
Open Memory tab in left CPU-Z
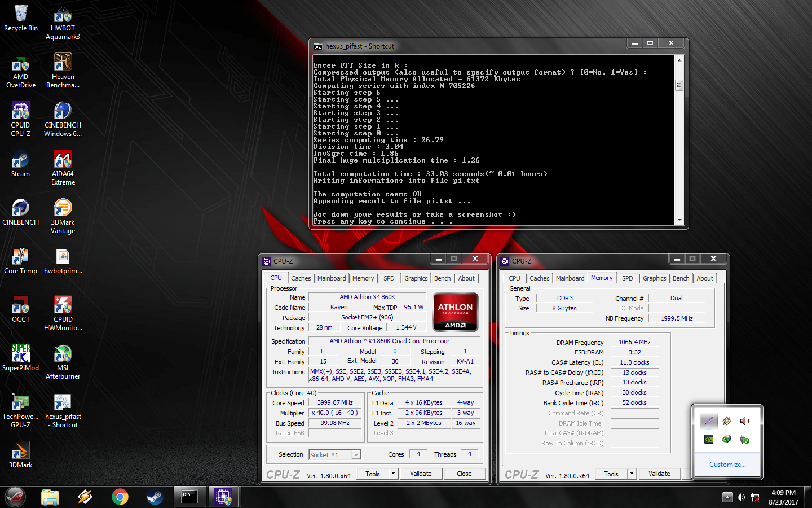[x=363, y=278]
